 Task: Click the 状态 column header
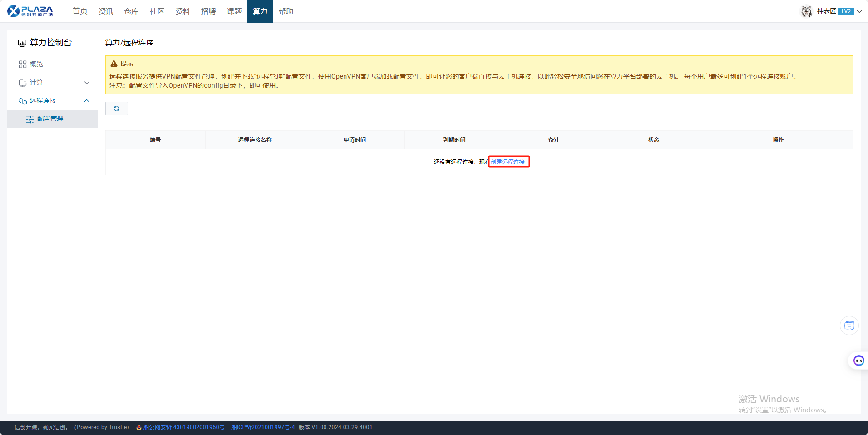[x=653, y=140]
